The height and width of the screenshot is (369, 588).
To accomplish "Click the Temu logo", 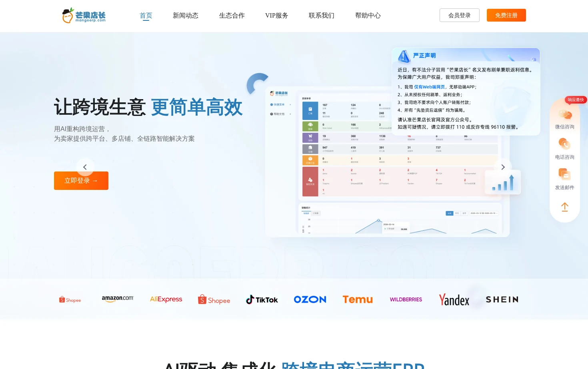I will pyautogui.click(x=358, y=299).
